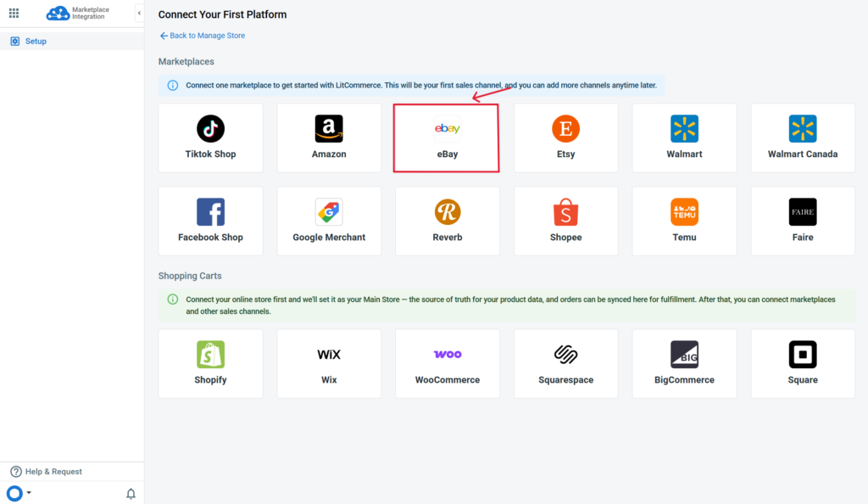Screen dimensions: 868x504
Task: Pick the Walmart Canada marketplace card
Action: pyautogui.click(x=803, y=138)
